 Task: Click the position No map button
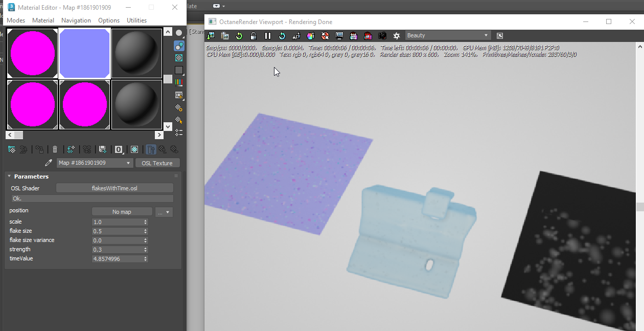tap(122, 212)
